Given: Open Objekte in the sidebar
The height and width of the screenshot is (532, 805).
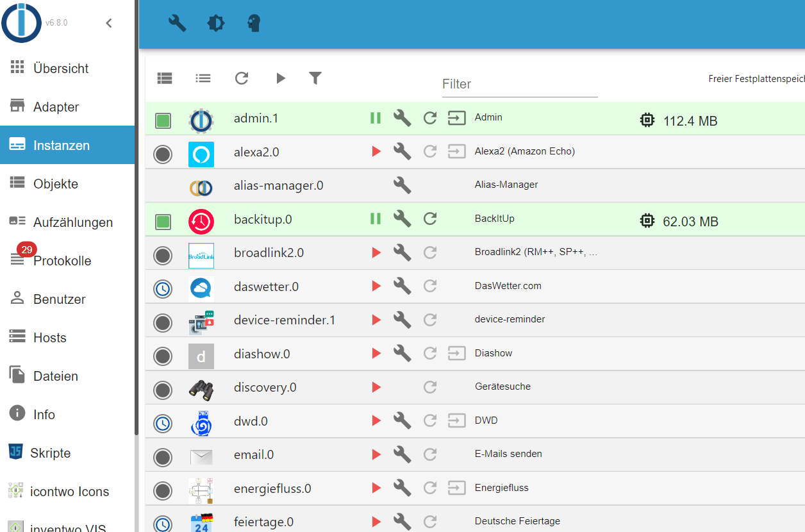Looking at the screenshot, I should [x=67, y=184].
